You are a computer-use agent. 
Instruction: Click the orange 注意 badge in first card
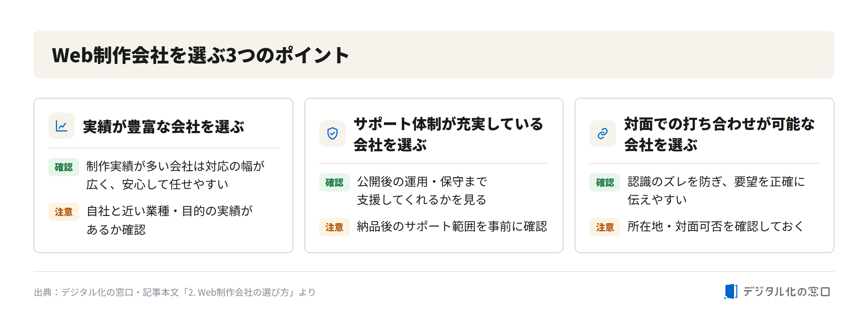(x=64, y=212)
